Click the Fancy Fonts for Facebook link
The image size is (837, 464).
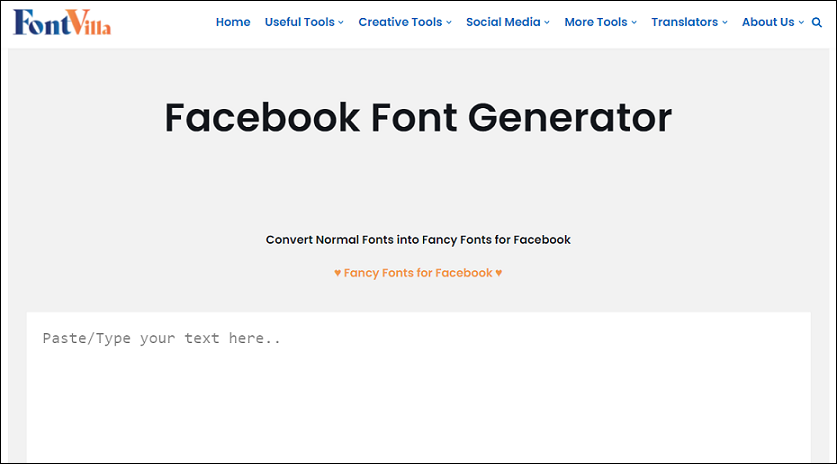click(418, 273)
